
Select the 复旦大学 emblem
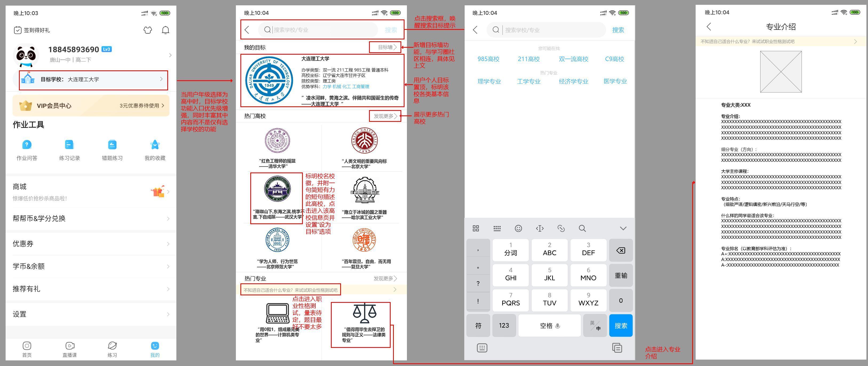click(364, 240)
